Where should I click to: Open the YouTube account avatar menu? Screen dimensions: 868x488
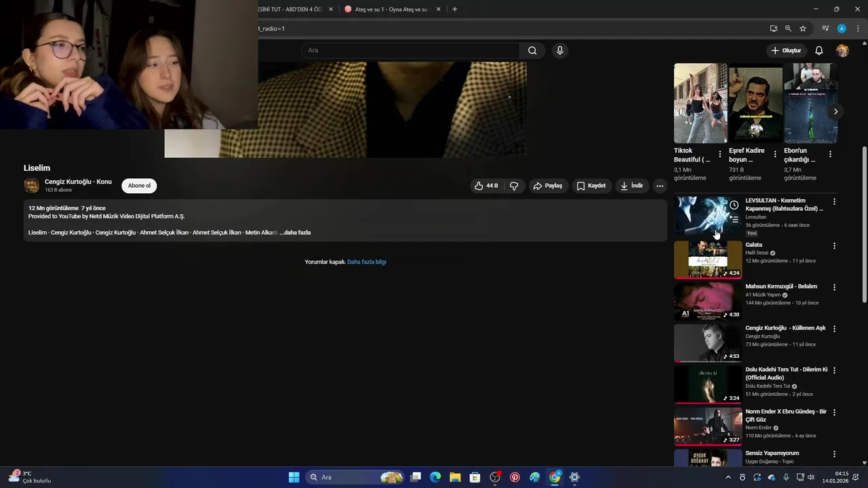(842, 50)
